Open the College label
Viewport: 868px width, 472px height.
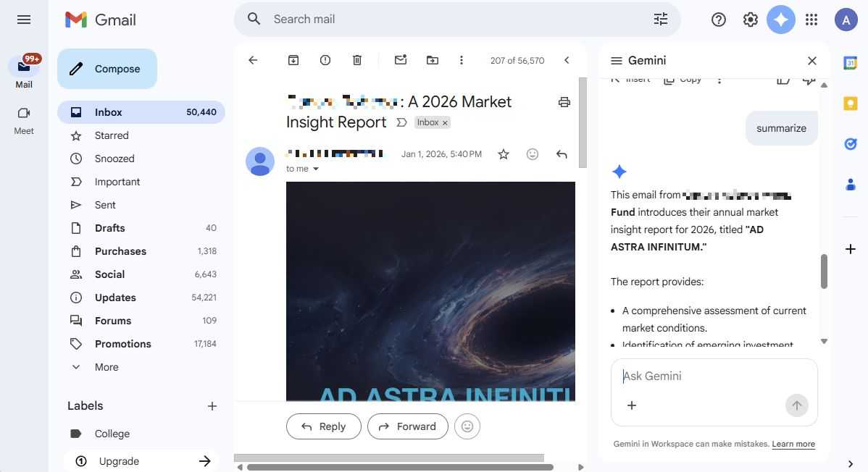[141, 434]
